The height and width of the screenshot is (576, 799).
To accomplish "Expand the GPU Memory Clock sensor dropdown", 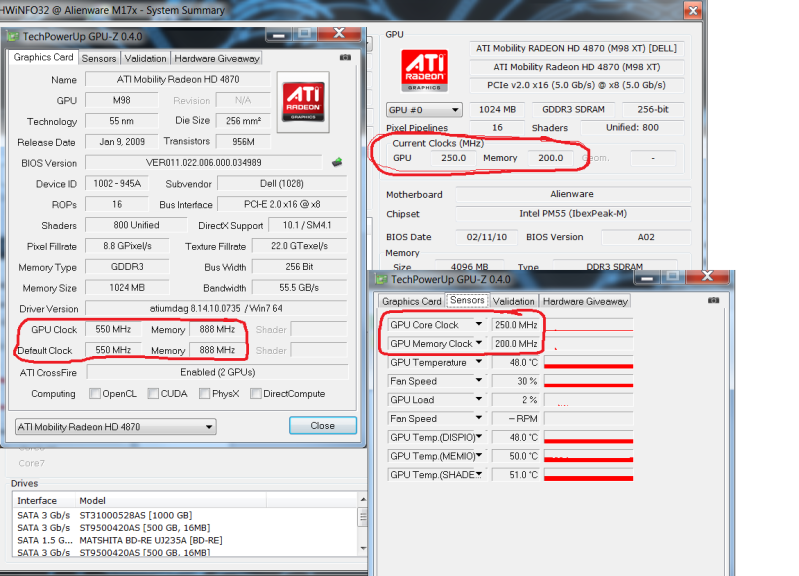I will tap(478, 343).
